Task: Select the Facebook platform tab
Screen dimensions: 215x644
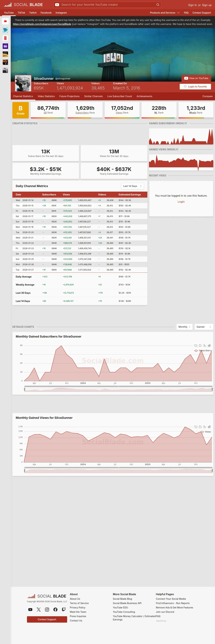Action: tap(46, 13)
